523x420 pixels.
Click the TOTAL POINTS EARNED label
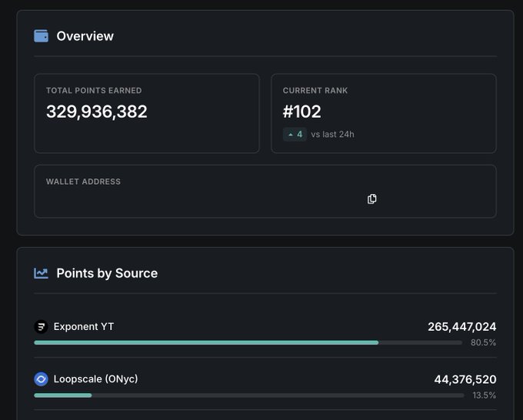click(x=94, y=91)
